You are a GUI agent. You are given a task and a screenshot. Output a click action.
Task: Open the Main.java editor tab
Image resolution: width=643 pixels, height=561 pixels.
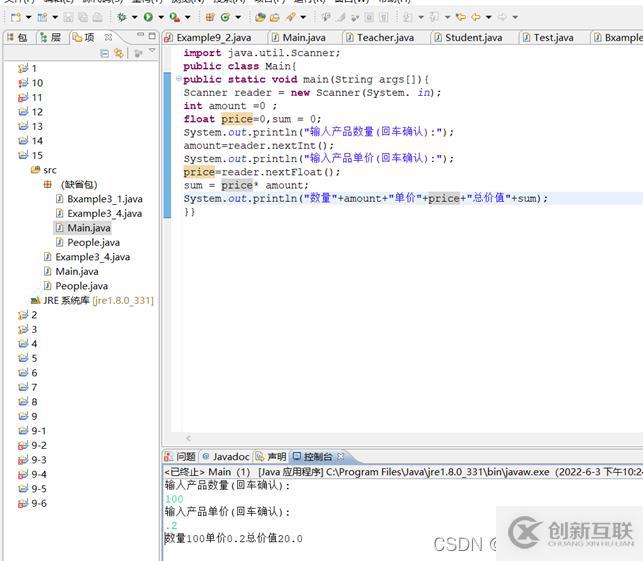pyautogui.click(x=299, y=38)
